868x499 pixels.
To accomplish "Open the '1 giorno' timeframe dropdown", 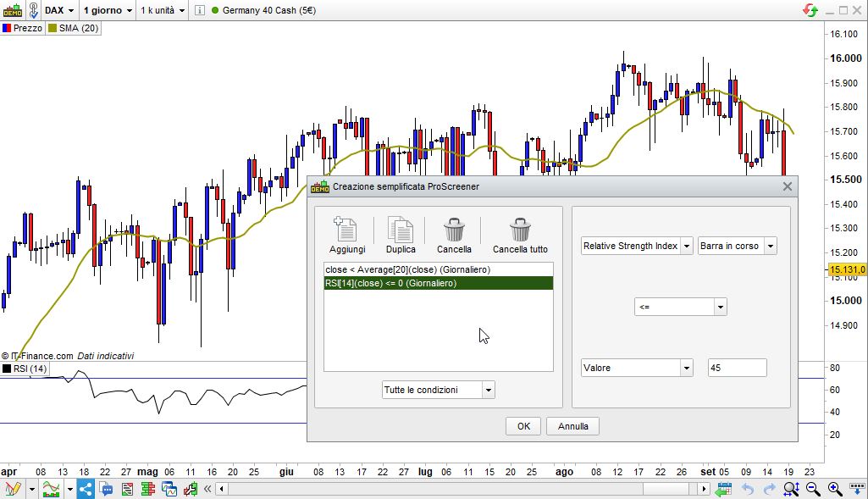I will [108, 10].
